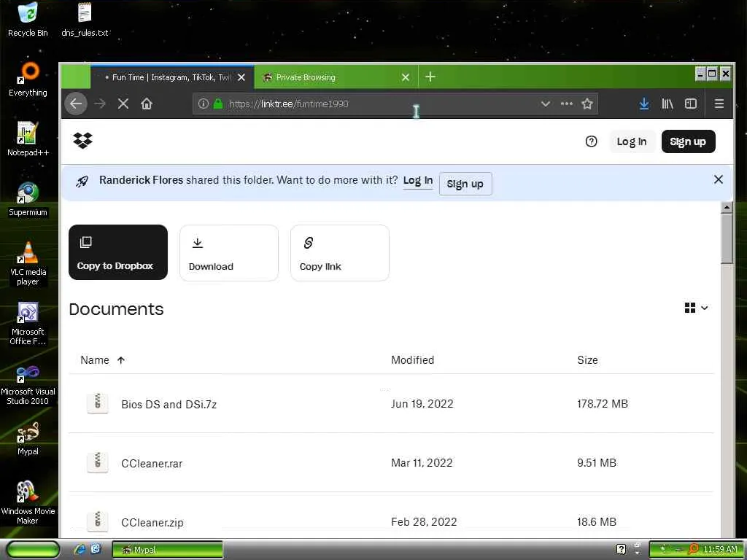Click the Everything search icon in tray
Viewport: 747px width, 560px height.
pos(694,549)
